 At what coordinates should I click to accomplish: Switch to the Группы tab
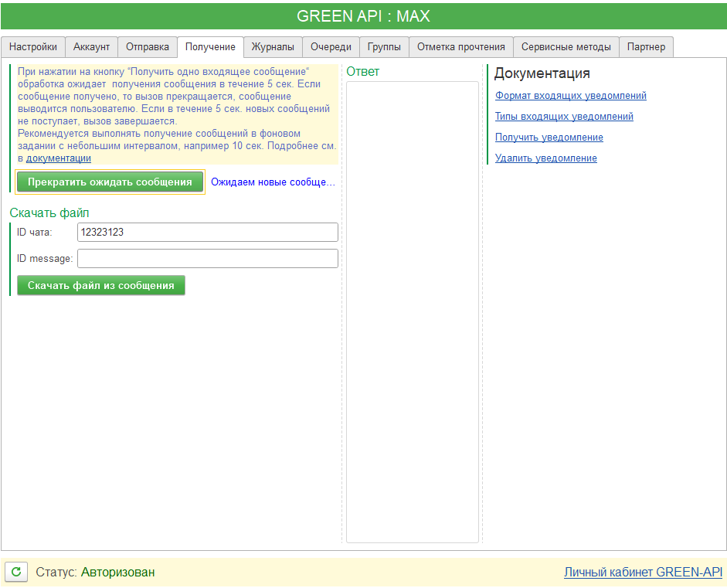pos(384,47)
